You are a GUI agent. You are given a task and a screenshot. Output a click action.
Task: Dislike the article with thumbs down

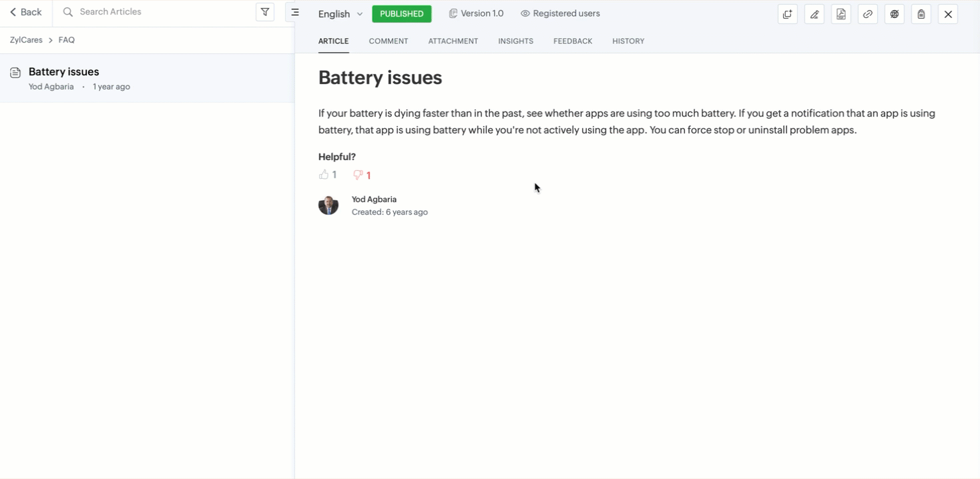pos(358,175)
